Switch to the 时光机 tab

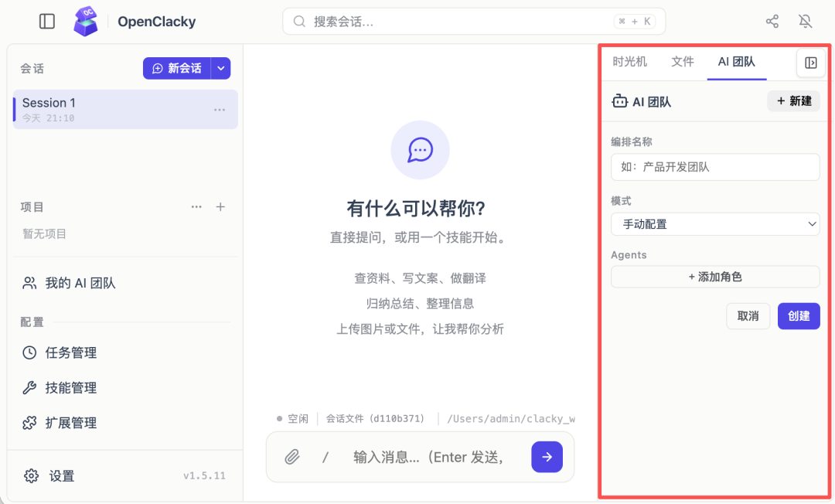[x=629, y=62]
